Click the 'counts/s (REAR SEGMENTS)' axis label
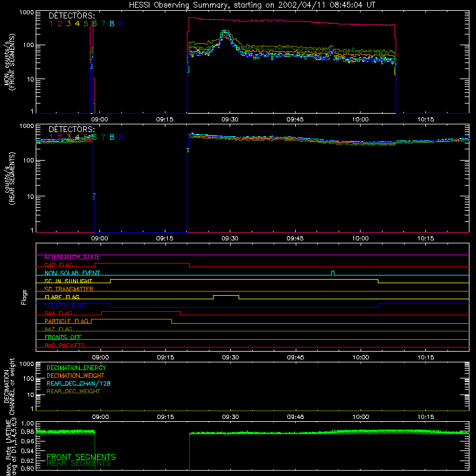This screenshot has height=476, width=476. [10, 178]
